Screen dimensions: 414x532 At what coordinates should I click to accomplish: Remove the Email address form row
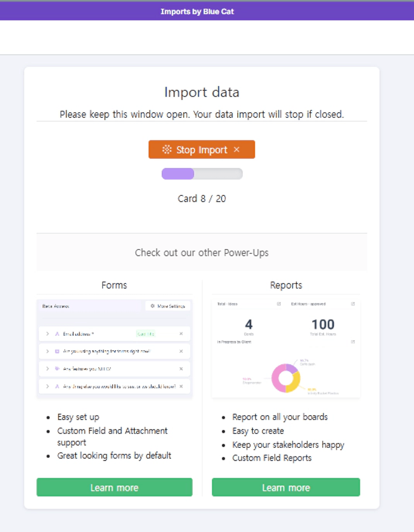point(181,334)
